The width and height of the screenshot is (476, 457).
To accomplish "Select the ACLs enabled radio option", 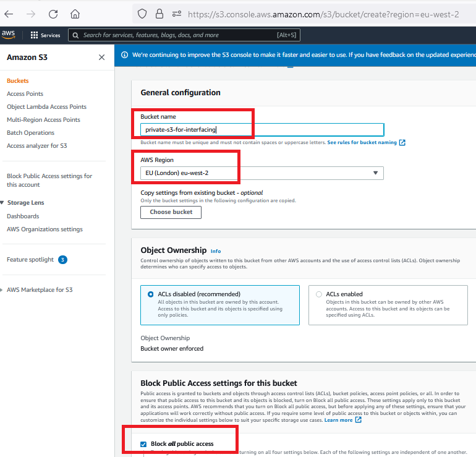I will [x=319, y=294].
